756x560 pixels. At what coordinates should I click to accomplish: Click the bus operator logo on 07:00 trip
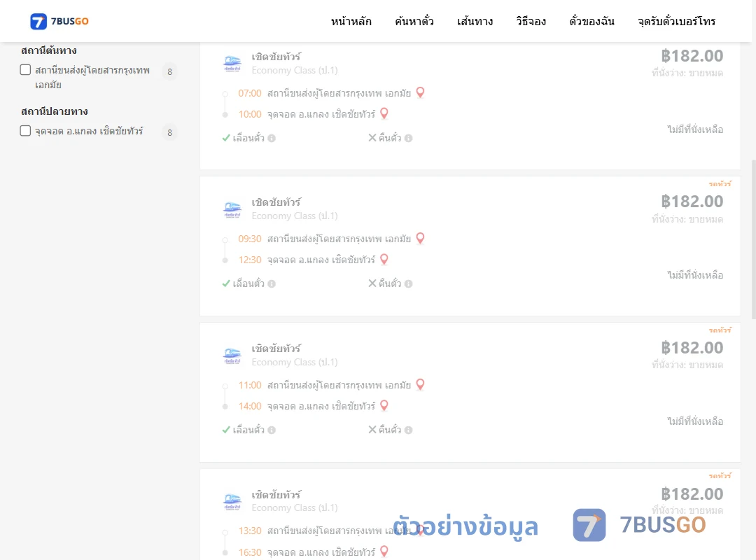click(x=232, y=64)
